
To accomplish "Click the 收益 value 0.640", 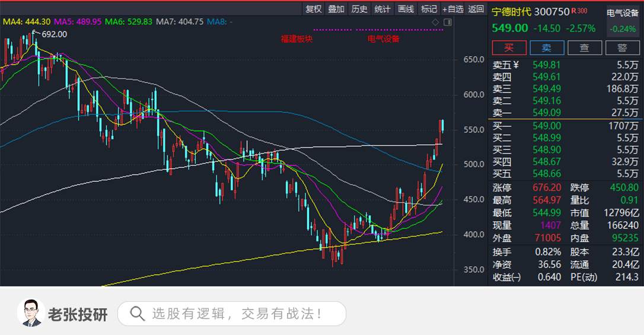I will point(550,277).
